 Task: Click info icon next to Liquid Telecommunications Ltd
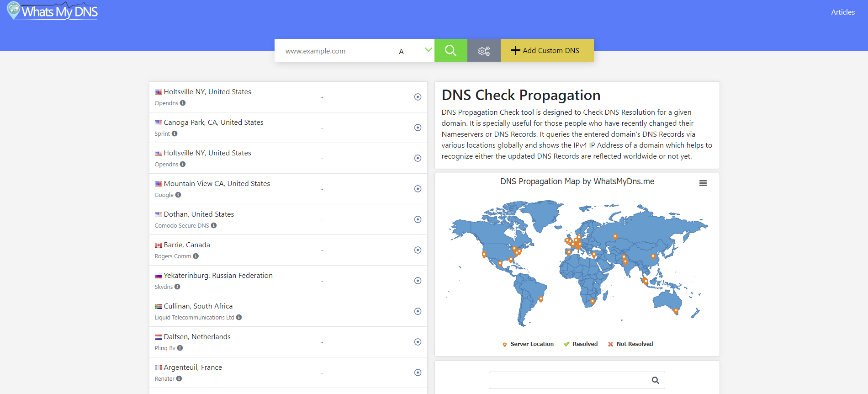pyautogui.click(x=239, y=317)
